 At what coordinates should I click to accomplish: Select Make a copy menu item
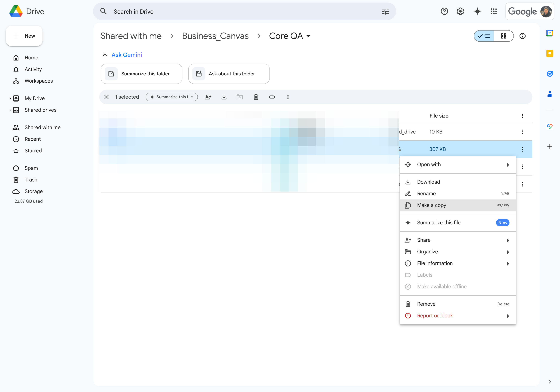coord(458,205)
